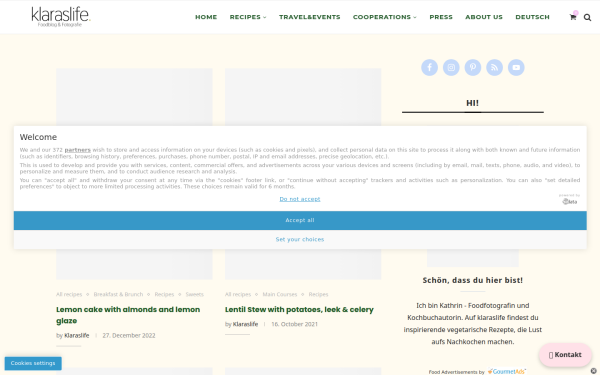Click the 27. December 2022 date
This screenshot has width=600, height=375.
(x=129, y=335)
